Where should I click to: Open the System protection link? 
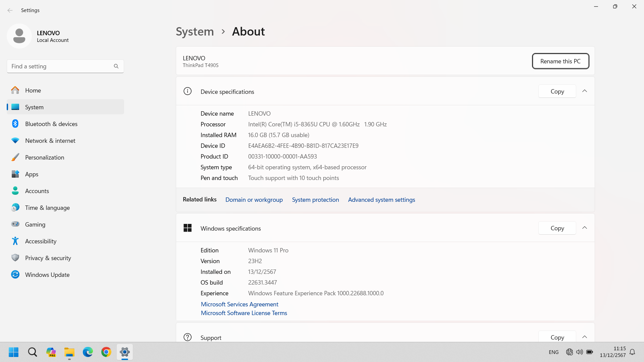[x=315, y=200]
